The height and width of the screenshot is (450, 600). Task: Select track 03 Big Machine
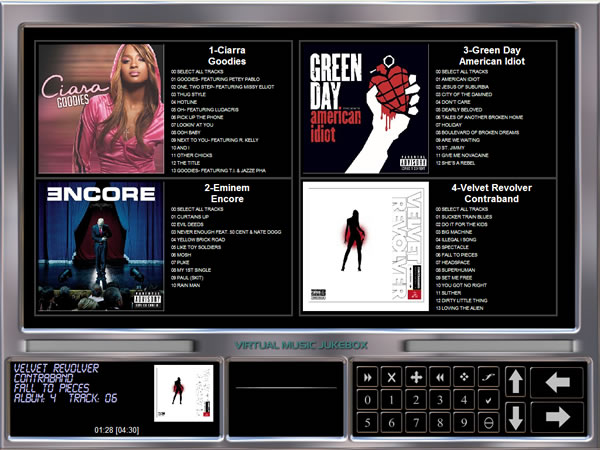click(x=454, y=232)
